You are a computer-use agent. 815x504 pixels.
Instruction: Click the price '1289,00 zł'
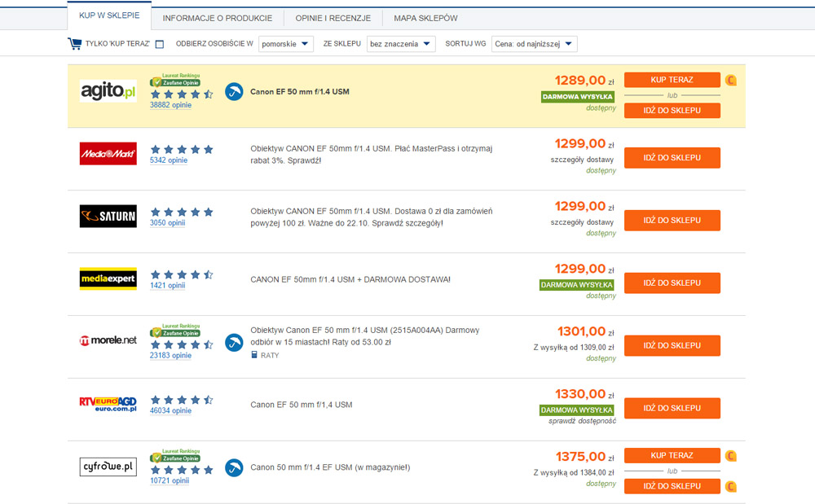584,81
